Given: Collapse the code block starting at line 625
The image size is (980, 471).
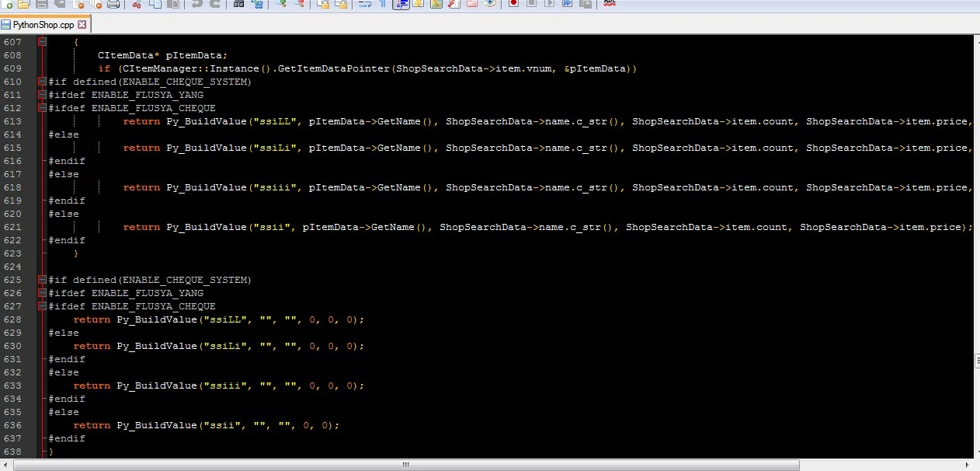Looking at the screenshot, I should [42, 280].
